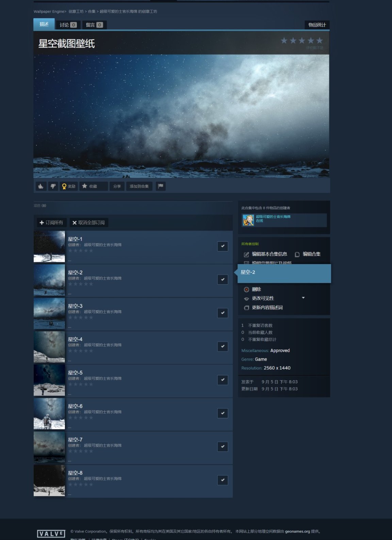Toggle subscription checkbox for 星空-5
The image size is (392, 540).
click(223, 380)
